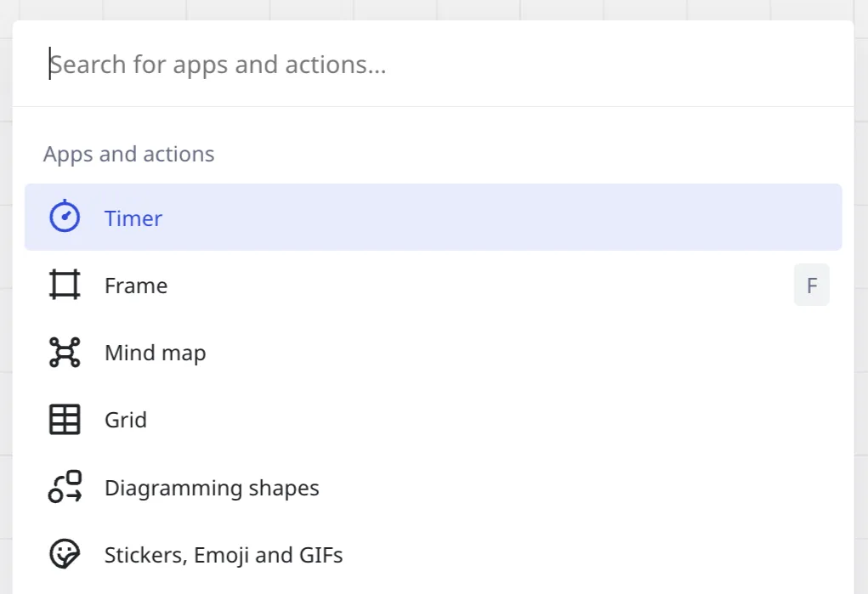
Task: Click the Grid table icon
Action: [65, 420]
